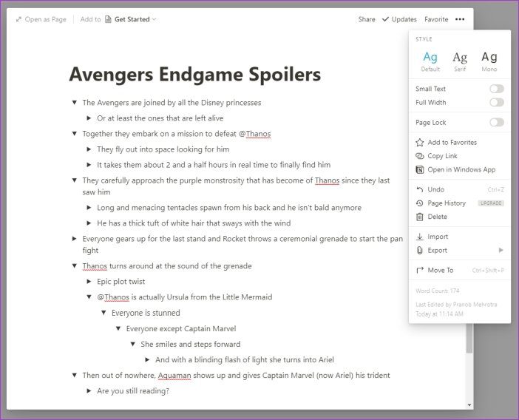Click the 'Word Count: 174' text
The height and width of the screenshot is (420, 519).
click(437, 291)
